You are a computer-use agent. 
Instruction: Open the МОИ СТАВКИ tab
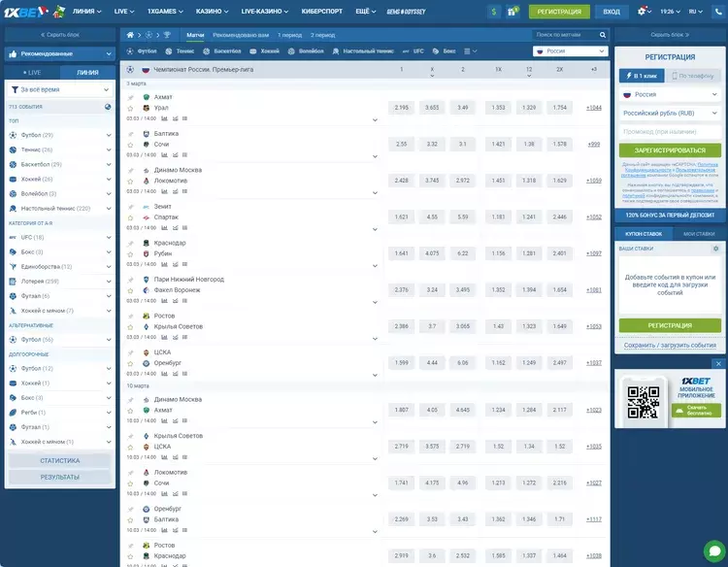pos(699,234)
